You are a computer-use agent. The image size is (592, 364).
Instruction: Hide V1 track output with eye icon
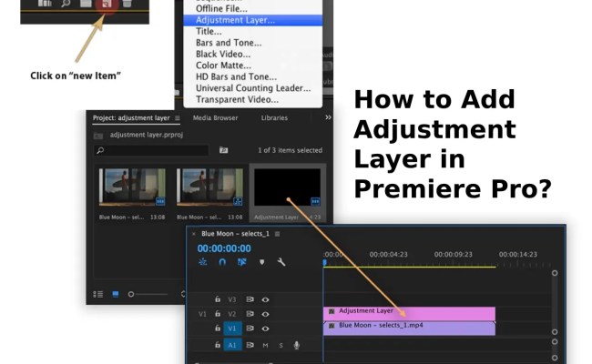click(265, 329)
